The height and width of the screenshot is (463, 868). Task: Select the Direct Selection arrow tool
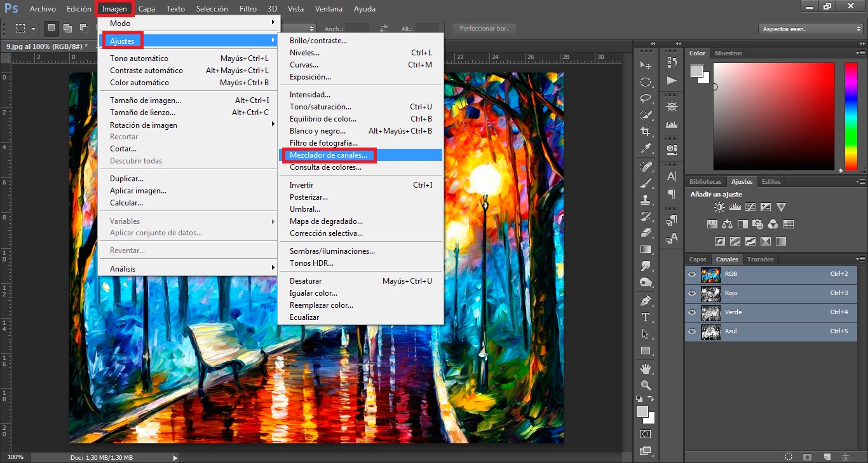646,333
